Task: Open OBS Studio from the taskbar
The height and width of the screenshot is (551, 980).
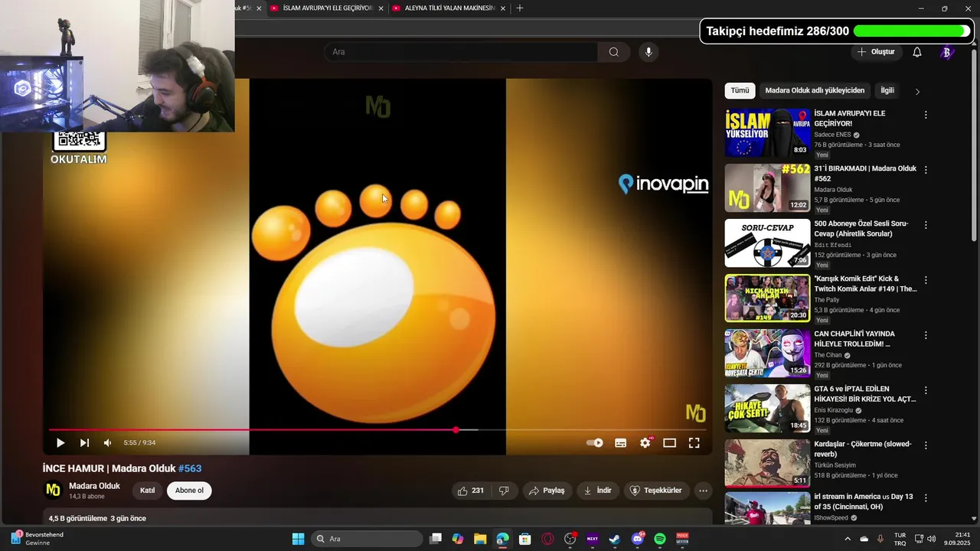Action: pos(570,539)
